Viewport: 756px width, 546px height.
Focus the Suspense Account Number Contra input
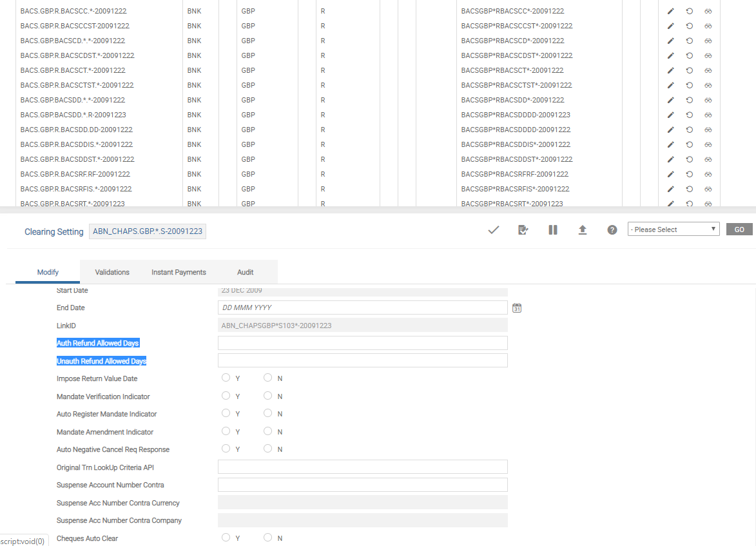tap(362, 485)
